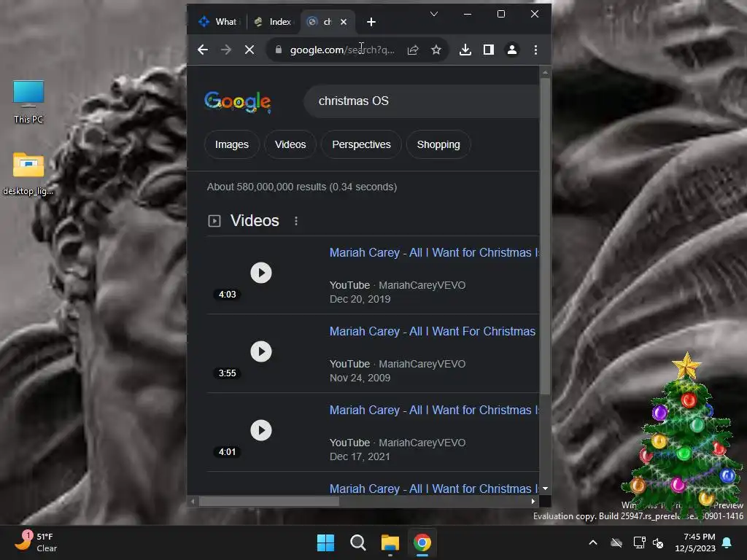Click the vertical scrollbar thumb
Screen dimensions: 747x560
(x=545, y=236)
